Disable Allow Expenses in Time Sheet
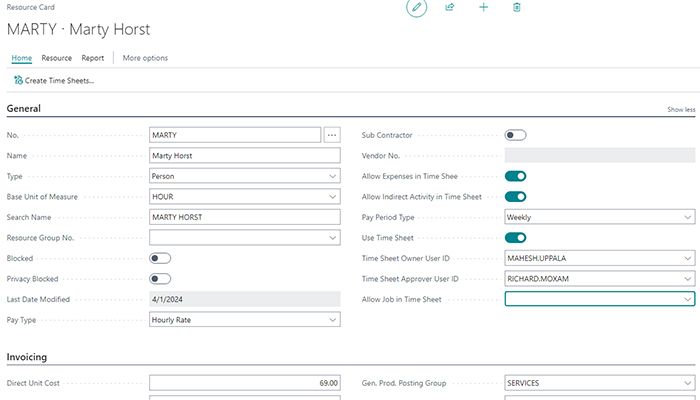This screenshot has height=400, width=700. point(515,176)
